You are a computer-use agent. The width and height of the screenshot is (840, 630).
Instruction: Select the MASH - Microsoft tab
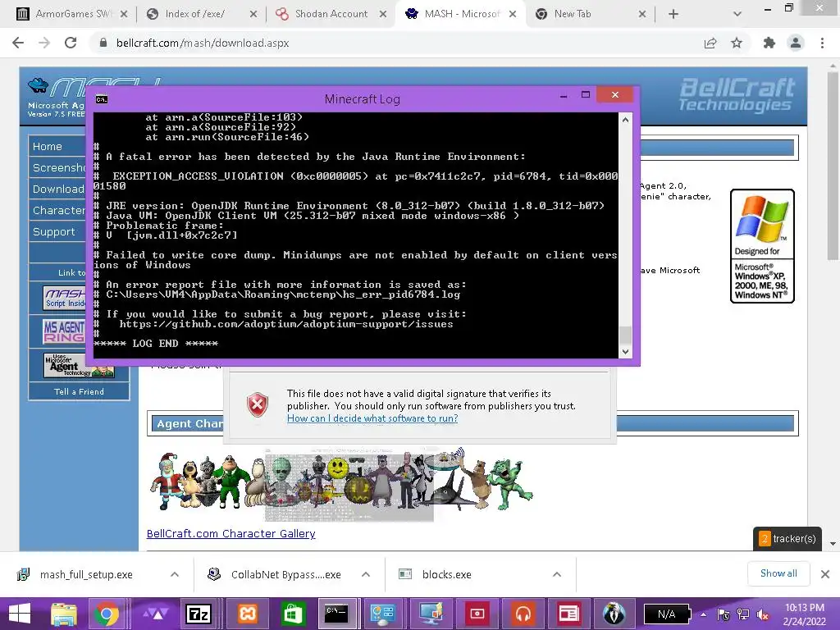click(461, 14)
